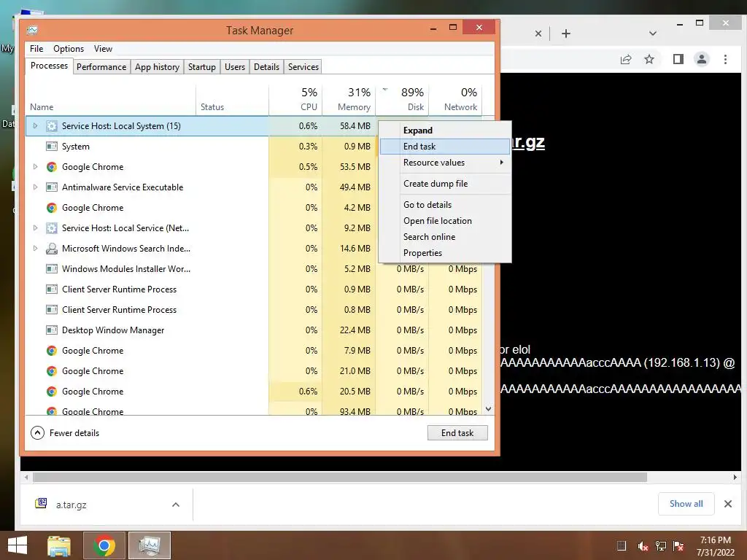
Task: Open the a.tar.gz download options chevron
Action: point(176,505)
